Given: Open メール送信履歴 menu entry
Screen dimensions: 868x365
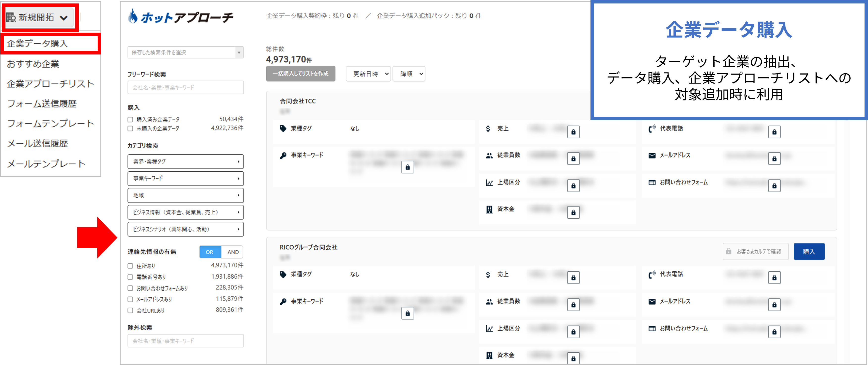Looking at the screenshot, I should coord(37,143).
